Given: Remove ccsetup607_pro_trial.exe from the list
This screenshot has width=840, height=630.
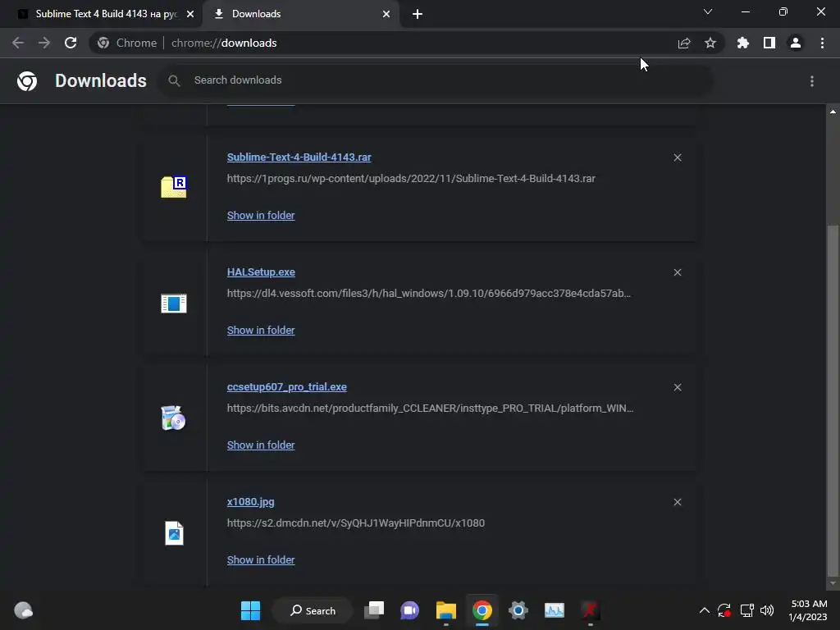Looking at the screenshot, I should pyautogui.click(x=678, y=387).
